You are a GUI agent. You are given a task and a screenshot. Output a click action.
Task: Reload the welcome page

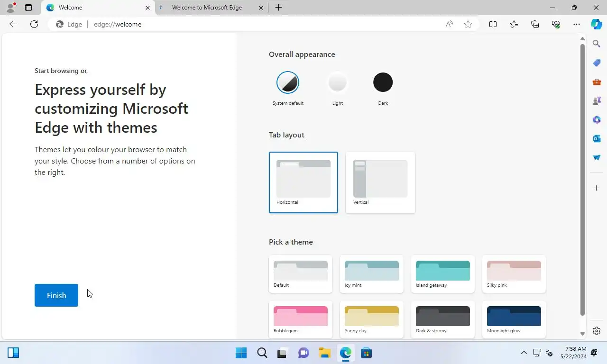click(34, 24)
